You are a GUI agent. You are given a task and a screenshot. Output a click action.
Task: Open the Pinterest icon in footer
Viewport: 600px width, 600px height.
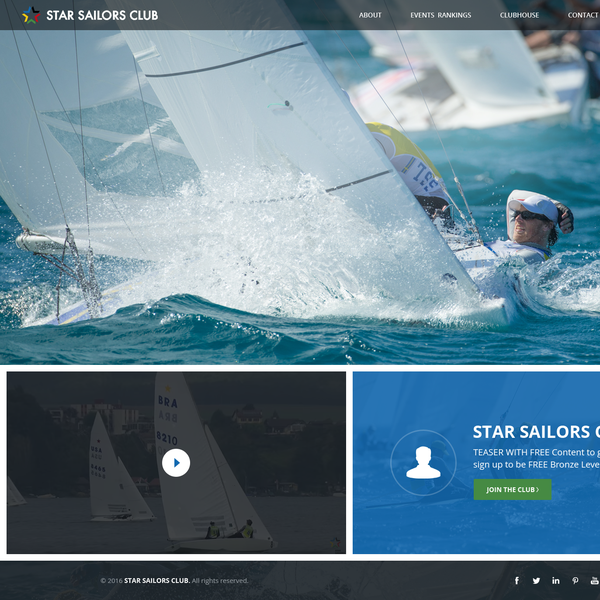coord(575,580)
